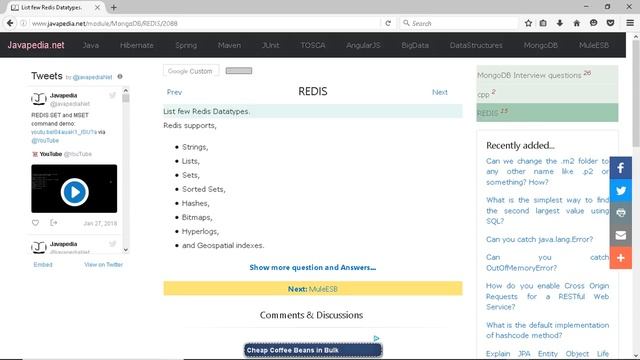The image size is (640, 360).
Task: Share tweet using the share arrow icon
Action: click(x=53, y=223)
